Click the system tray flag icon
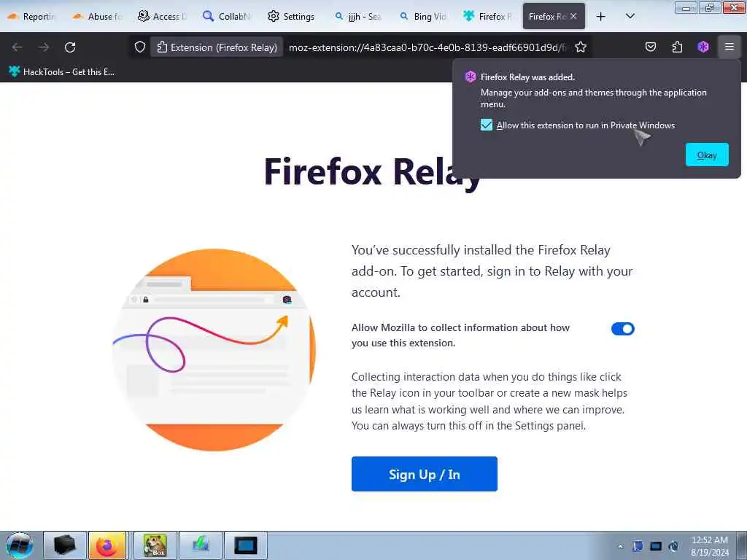The width and height of the screenshot is (747, 560). coord(638,546)
